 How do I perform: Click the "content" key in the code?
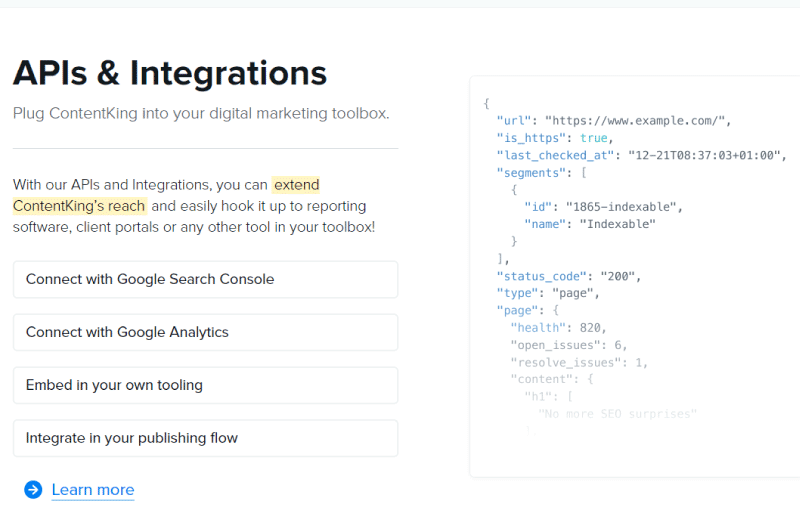click(x=541, y=380)
